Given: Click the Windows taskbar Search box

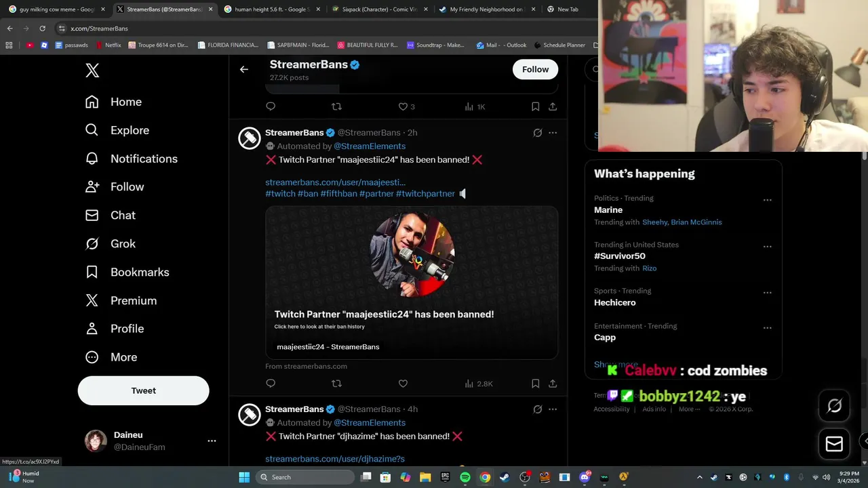Looking at the screenshot, I should [x=305, y=477].
